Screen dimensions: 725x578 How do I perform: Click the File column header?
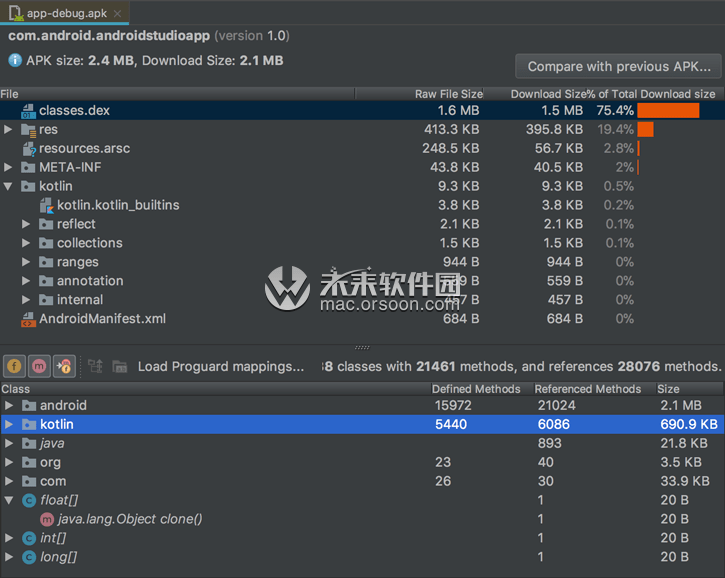click(x=178, y=94)
